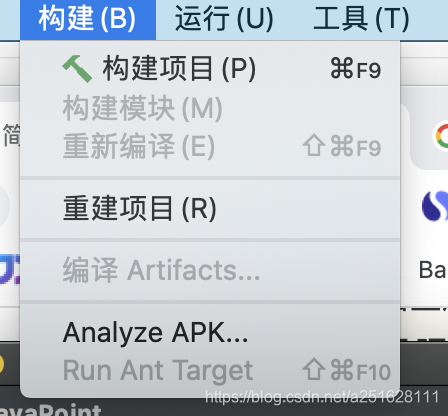The width and height of the screenshot is (448, 416).
Task: Click the ⇧⌘F10 shortcut hint
Action: [347, 371]
